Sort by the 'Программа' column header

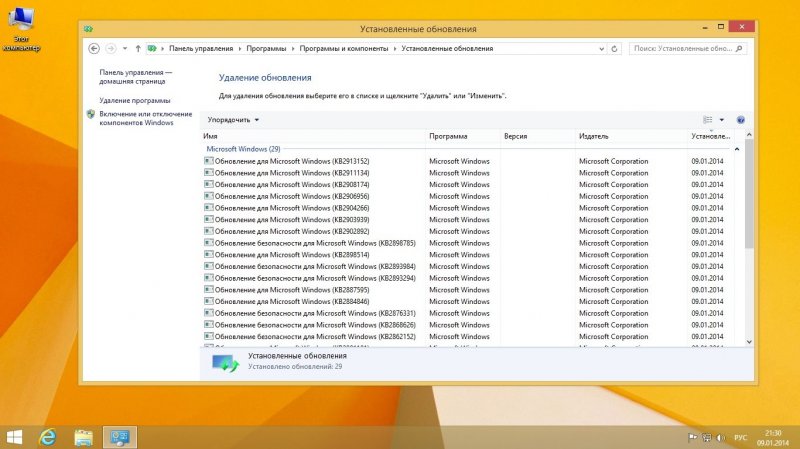[x=463, y=136]
